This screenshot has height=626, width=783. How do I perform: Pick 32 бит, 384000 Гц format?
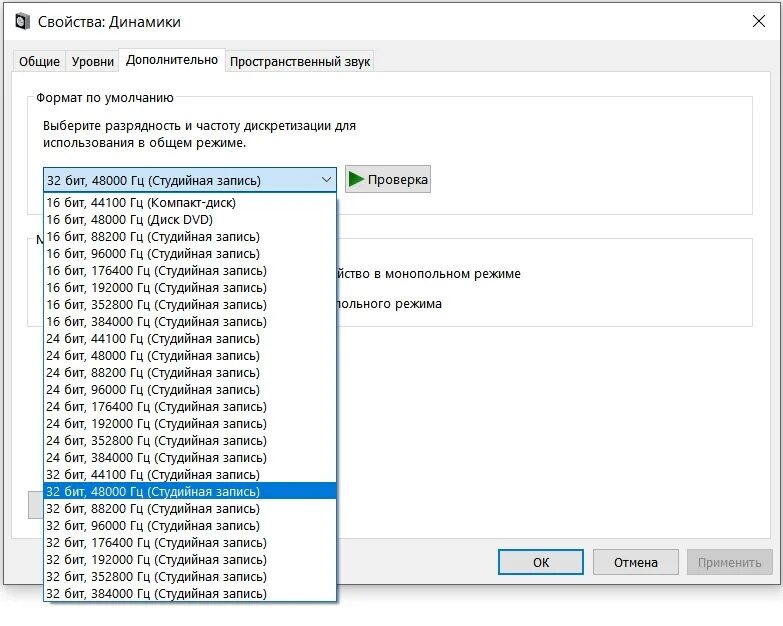[190, 593]
